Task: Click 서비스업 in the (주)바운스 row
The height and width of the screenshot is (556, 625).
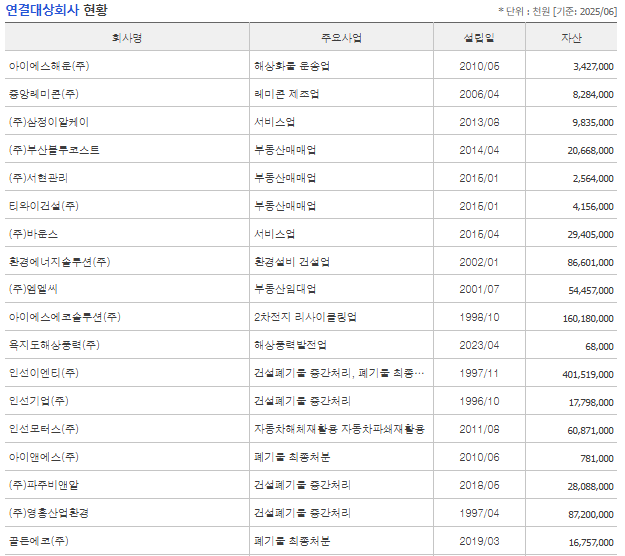Action: click(x=274, y=234)
